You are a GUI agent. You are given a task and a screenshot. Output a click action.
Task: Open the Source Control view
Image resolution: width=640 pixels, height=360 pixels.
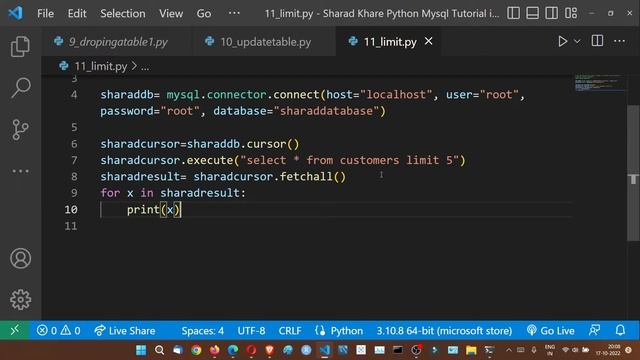pos(20,129)
